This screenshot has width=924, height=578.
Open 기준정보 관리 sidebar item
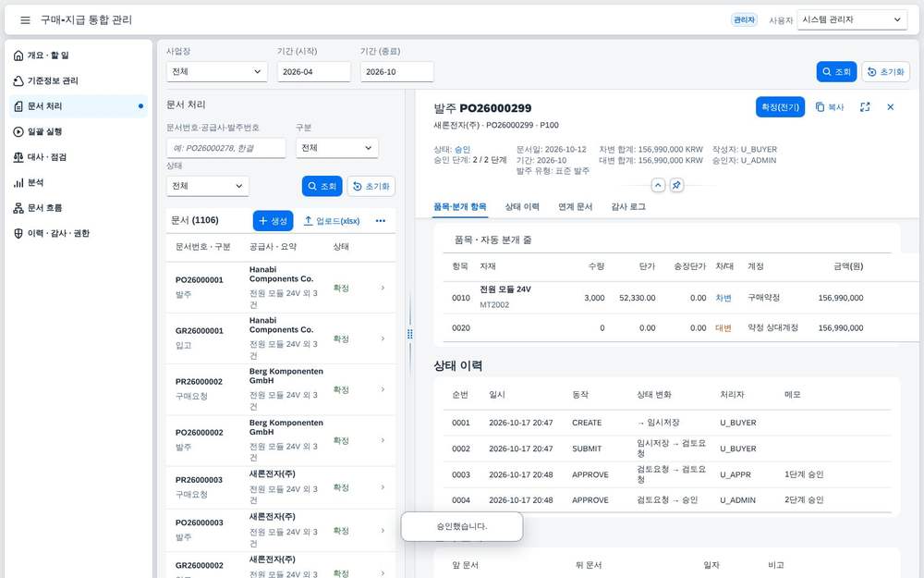(79, 80)
